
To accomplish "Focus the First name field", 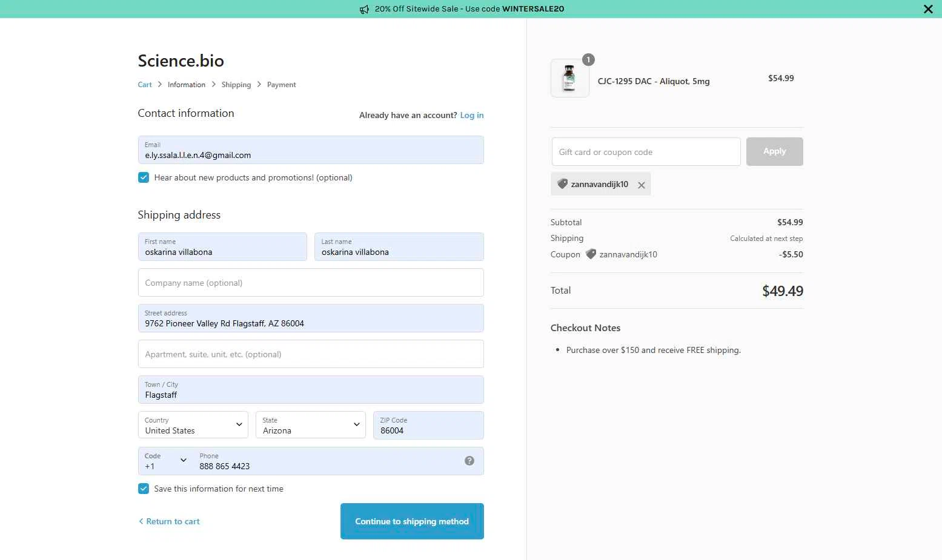I will point(222,246).
